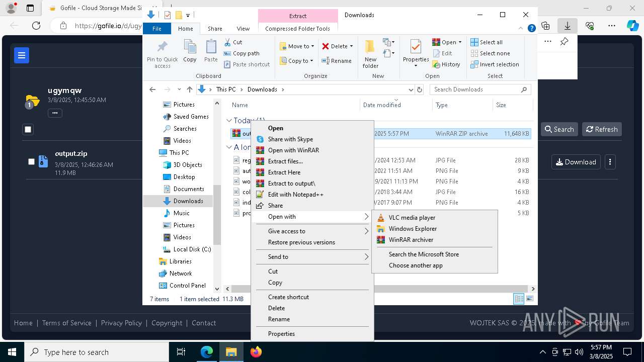Open action center notifications icon
Viewport: 644px width, 362px height.
[x=627, y=352]
